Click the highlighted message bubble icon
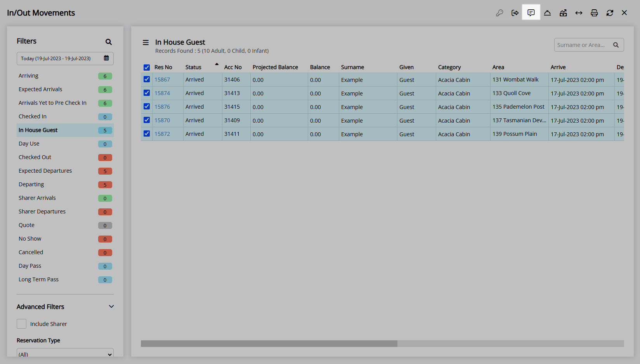This screenshot has width=640, height=364. pyautogui.click(x=531, y=12)
